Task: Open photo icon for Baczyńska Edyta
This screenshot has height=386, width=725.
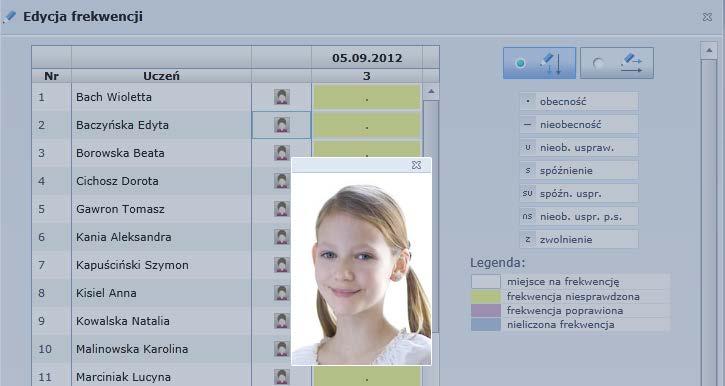Action: 282,125
